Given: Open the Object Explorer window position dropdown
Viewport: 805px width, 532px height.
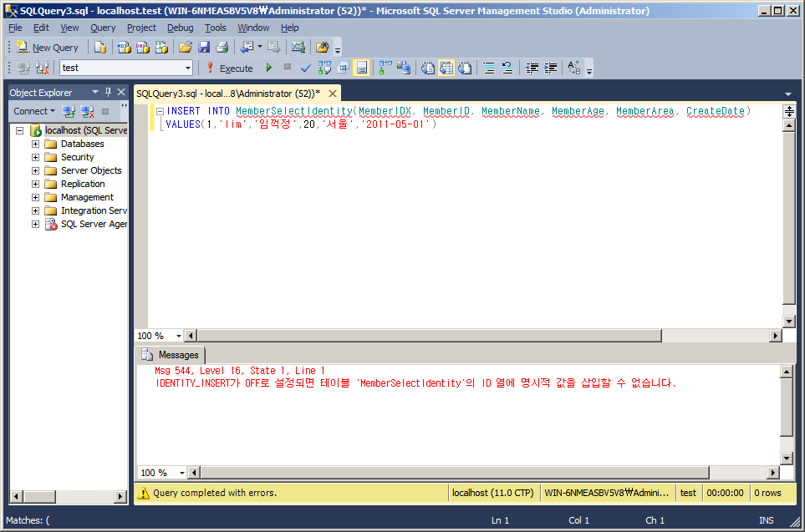Looking at the screenshot, I should pyautogui.click(x=95, y=93).
